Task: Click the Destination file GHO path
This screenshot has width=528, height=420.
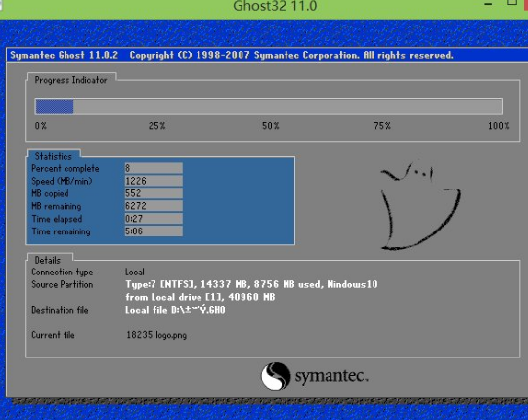Action: (x=175, y=310)
